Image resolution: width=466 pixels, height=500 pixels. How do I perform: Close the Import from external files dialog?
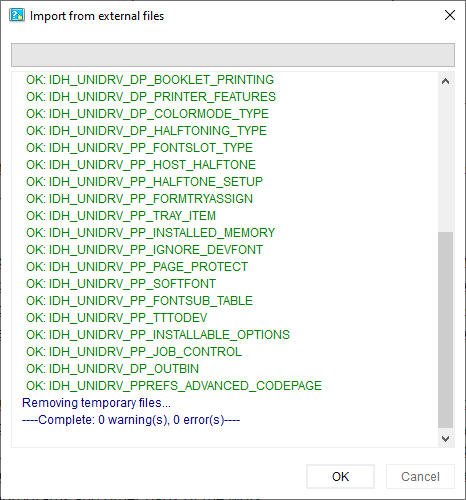coord(450,15)
